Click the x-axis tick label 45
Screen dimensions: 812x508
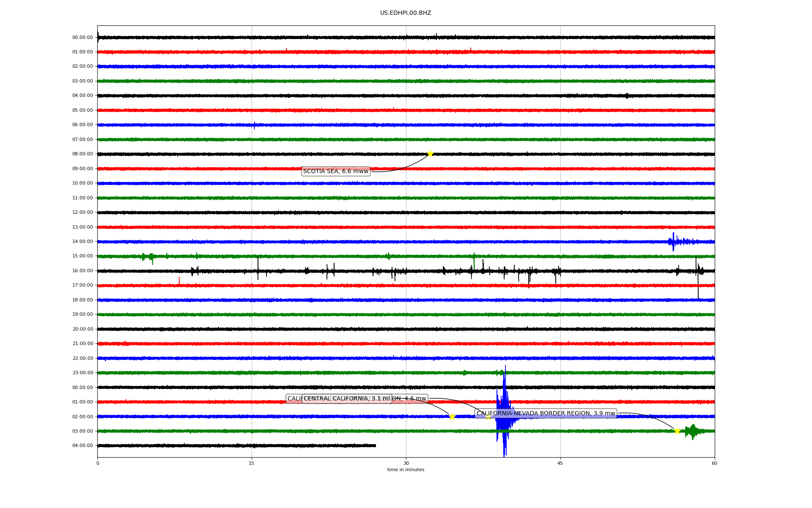(560, 464)
